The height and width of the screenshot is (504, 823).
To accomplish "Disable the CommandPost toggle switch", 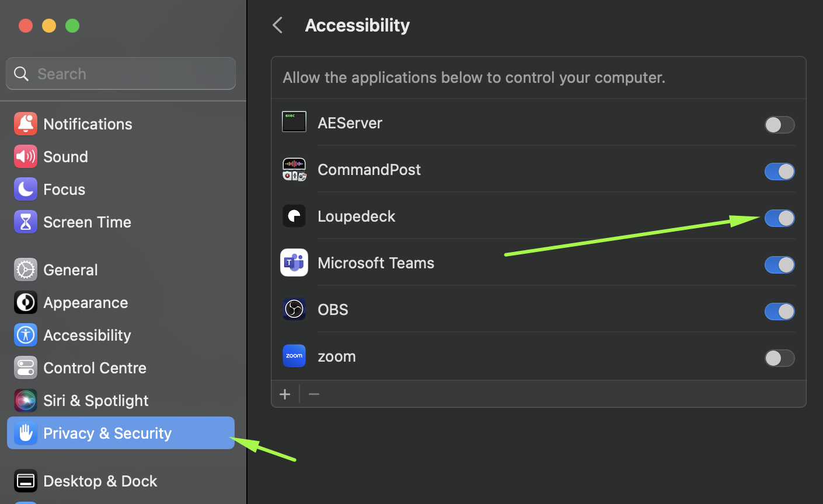I will pyautogui.click(x=779, y=171).
